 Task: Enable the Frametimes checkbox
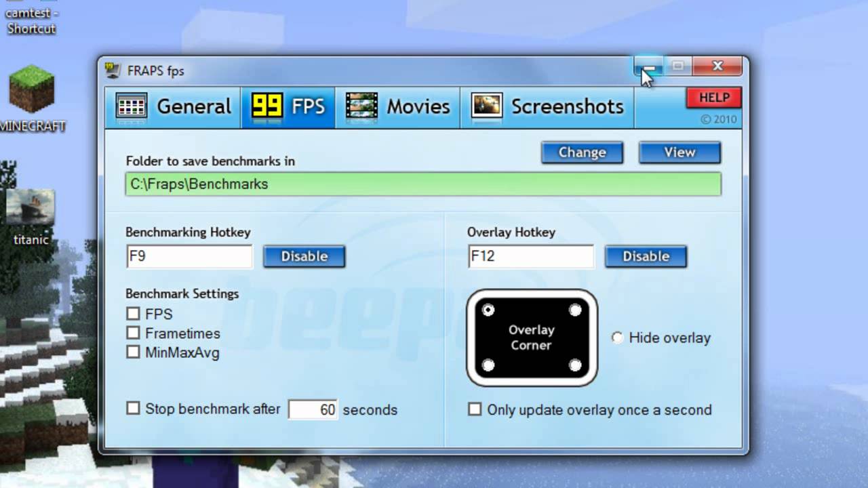tap(133, 333)
